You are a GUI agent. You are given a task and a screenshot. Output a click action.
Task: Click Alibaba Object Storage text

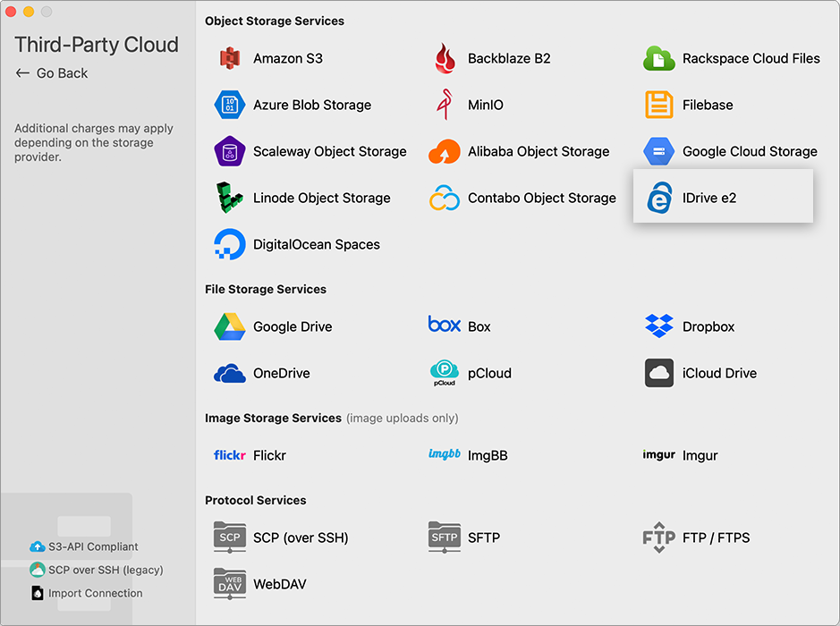click(539, 151)
